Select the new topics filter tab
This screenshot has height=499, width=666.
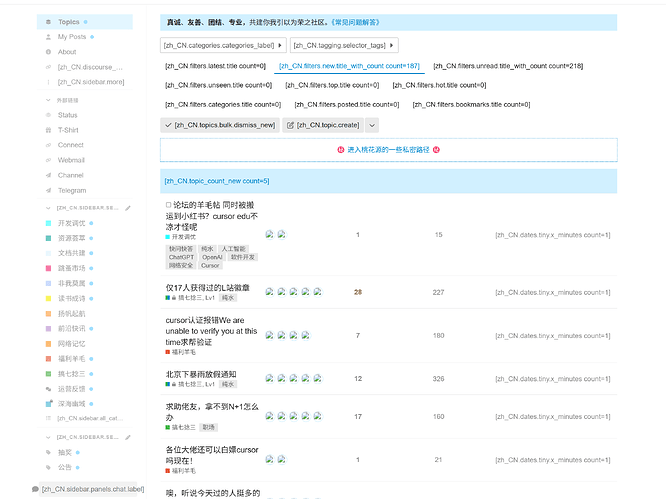tap(349, 66)
